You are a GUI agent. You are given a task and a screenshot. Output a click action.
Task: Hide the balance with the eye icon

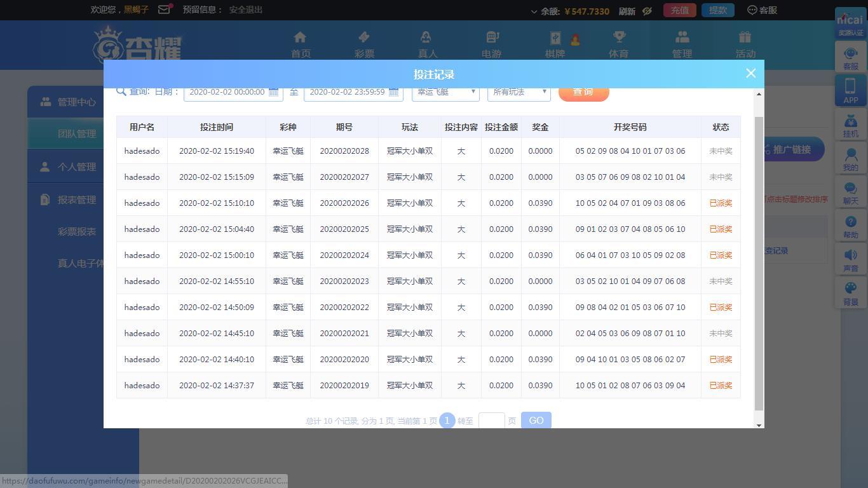647,11
